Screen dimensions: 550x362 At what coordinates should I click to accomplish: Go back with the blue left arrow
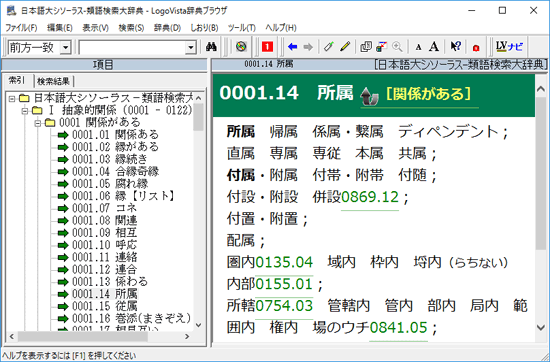click(292, 47)
